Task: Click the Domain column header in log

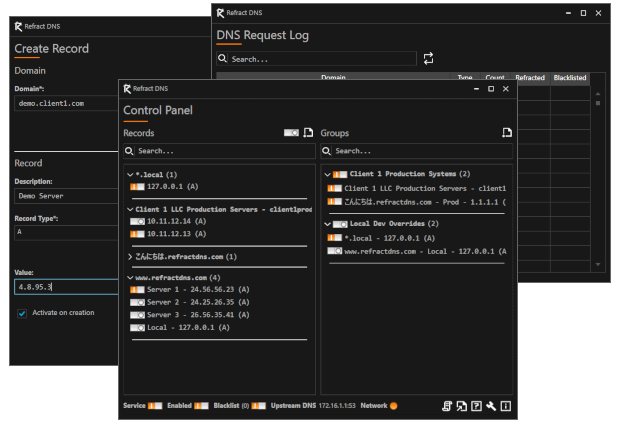Action: 333,77
